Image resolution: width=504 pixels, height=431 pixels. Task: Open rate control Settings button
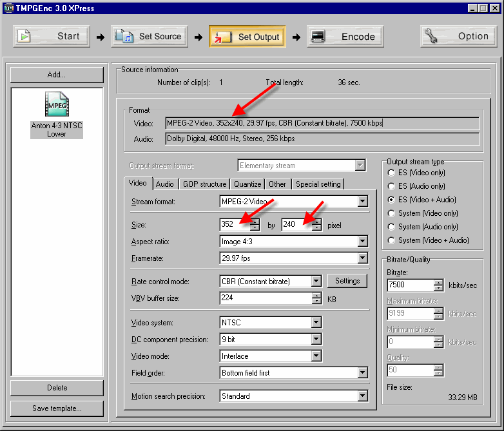[x=347, y=281]
